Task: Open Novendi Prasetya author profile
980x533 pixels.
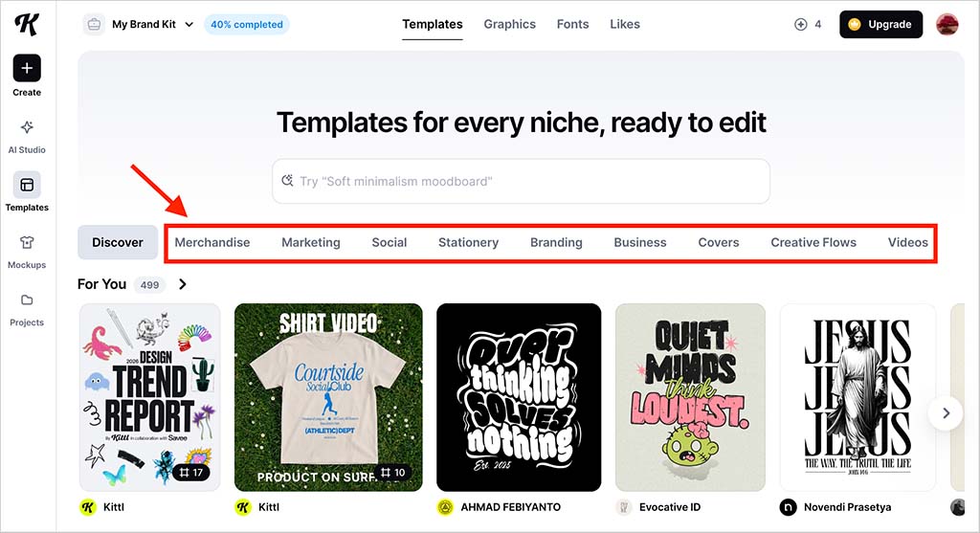Action: click(848, 507)
